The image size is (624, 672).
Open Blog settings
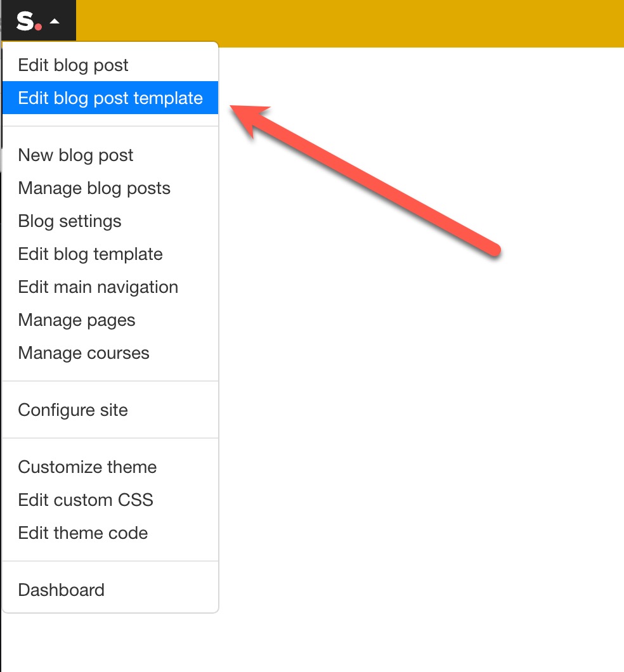pos(70,221)
